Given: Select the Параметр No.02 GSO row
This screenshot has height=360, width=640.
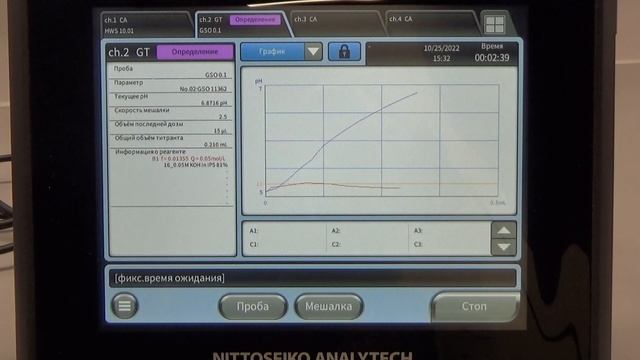Looking at the screenshot, I should pos(171,85).
